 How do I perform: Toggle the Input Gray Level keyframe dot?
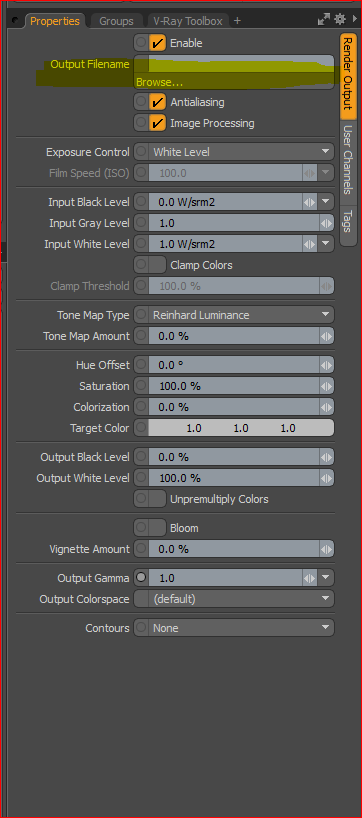point(141,223)
